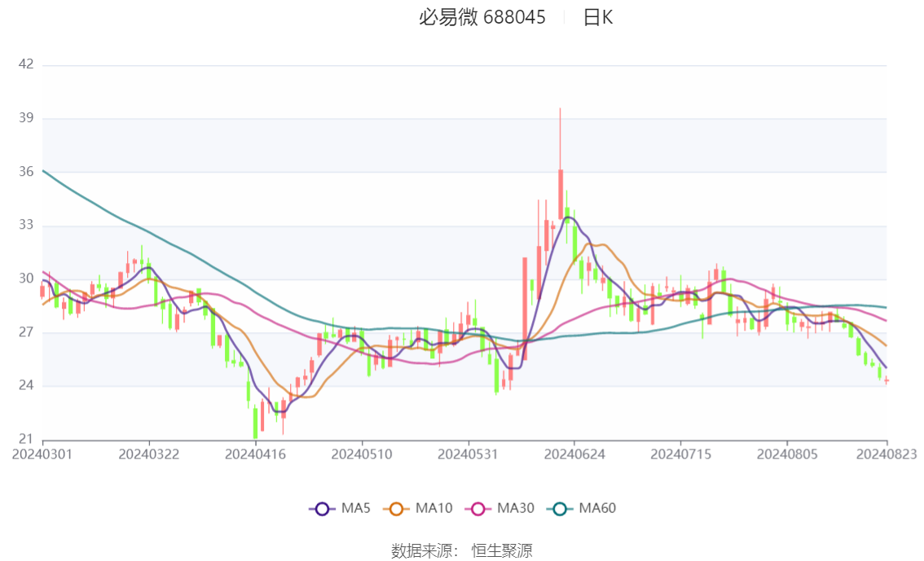Toggle the MA5 legend entry
This screenshot has width=924, height=561.
click(x=340, y=508)
